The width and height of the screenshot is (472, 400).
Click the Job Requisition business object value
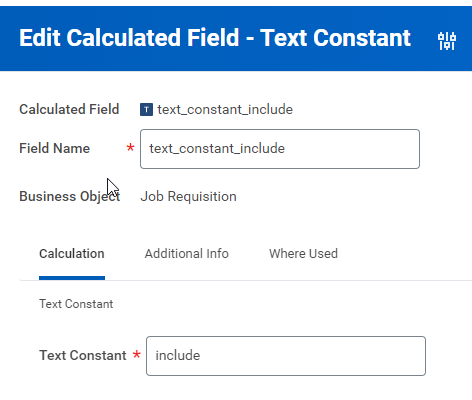(188, 196)
